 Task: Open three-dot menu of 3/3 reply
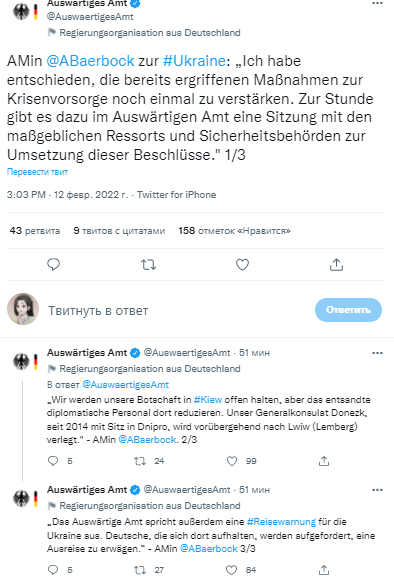(x=377, y=490)
